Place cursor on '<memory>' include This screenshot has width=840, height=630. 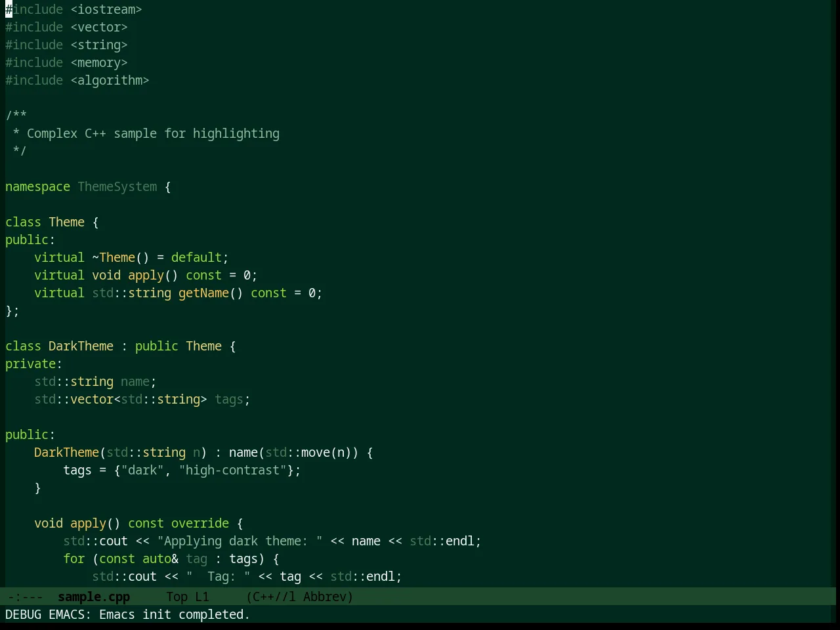point(99,63)
